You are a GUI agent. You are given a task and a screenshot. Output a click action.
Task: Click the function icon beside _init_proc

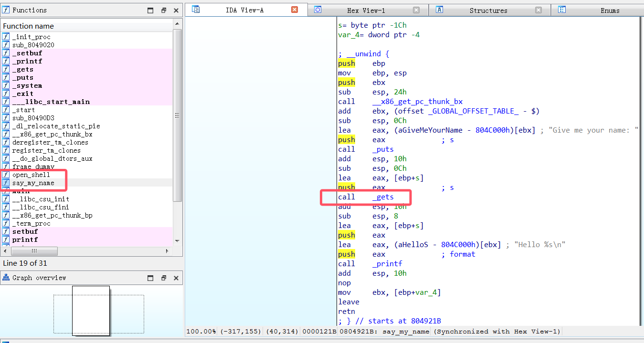coord(6,37)
